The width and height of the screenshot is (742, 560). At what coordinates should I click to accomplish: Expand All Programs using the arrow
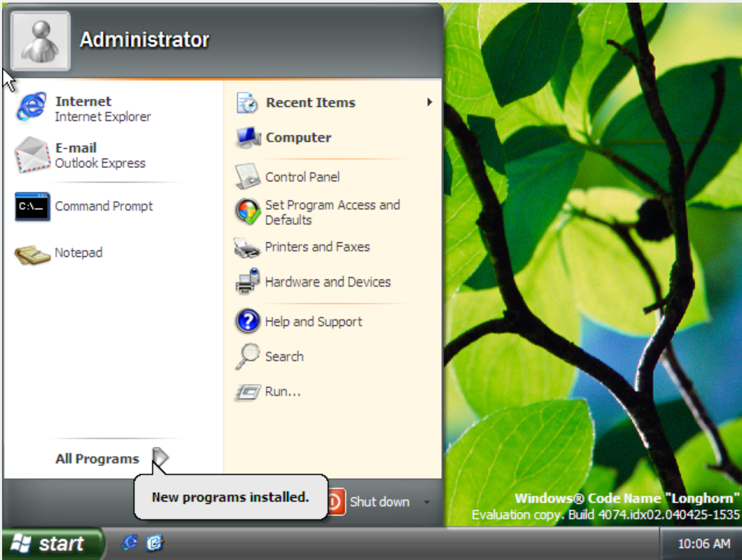pos(160,457)
